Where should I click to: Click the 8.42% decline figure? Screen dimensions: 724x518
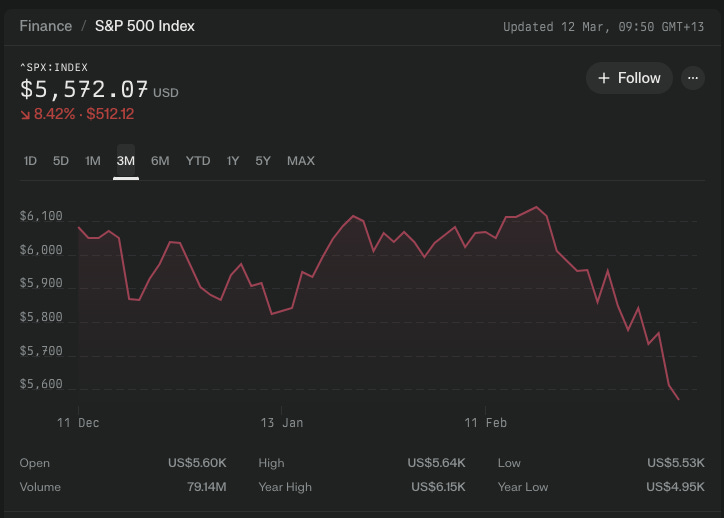(x=54, y=114)
